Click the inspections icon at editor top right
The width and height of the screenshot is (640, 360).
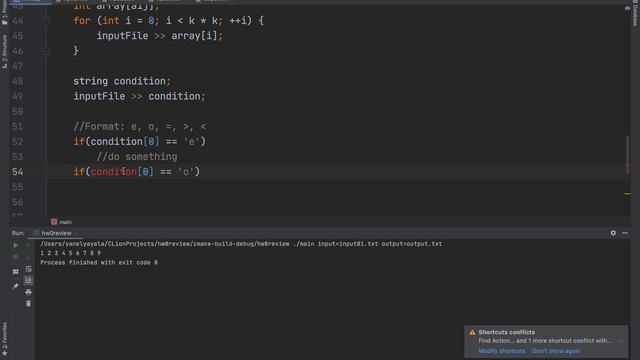point(627,8)
